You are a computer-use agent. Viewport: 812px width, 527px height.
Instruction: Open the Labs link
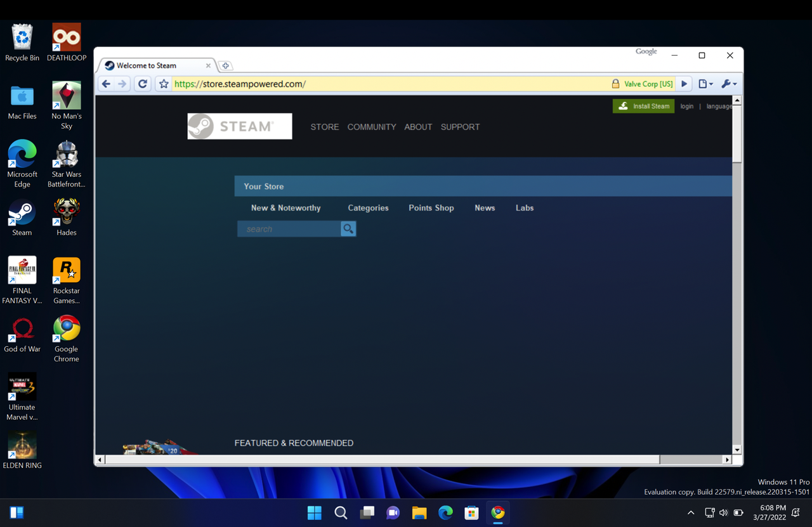pyautogui.click(x=525, y=208)
